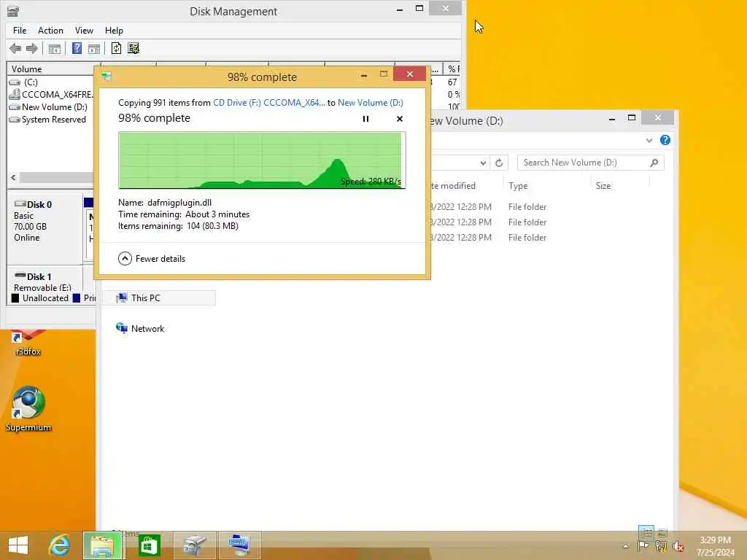Select Disk 1 removable disk entry

[44, 281]
